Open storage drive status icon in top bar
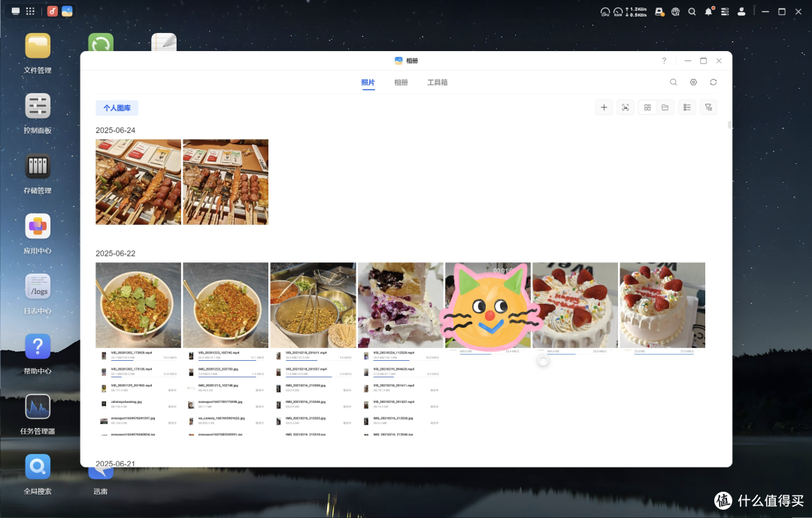 pos(659,12)
